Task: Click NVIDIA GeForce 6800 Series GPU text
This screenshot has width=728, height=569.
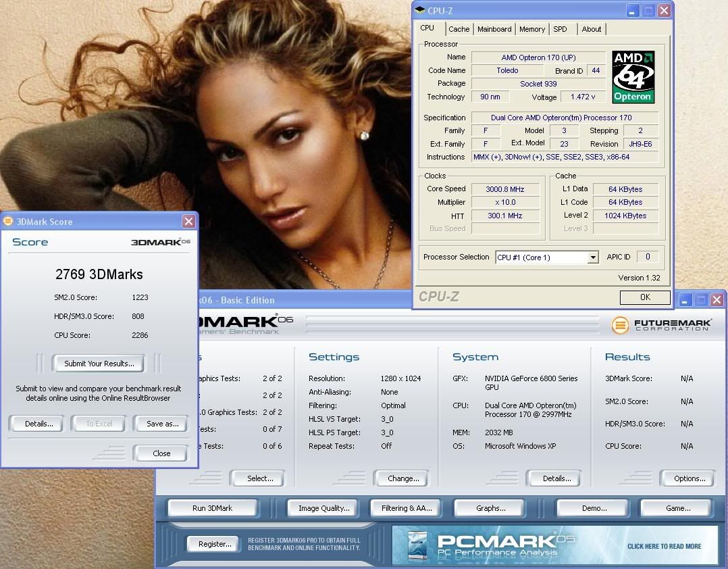Action: coord(531,382)
